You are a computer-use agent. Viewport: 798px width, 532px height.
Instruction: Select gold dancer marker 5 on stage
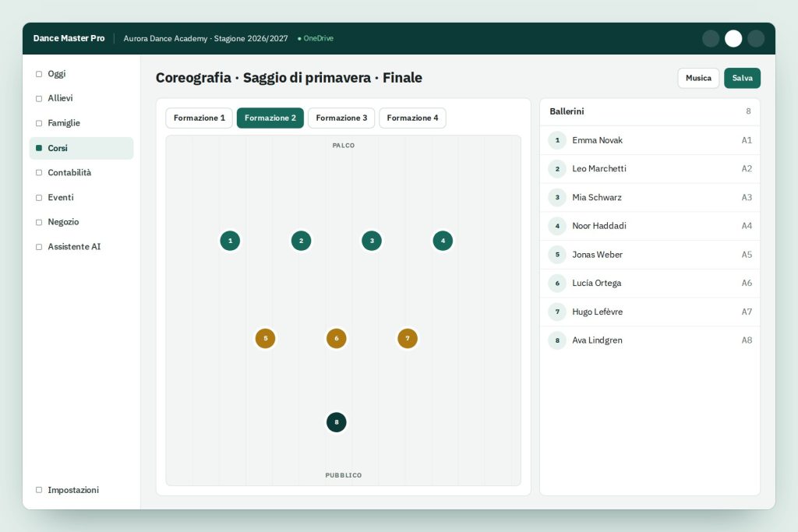pos(265,338)
